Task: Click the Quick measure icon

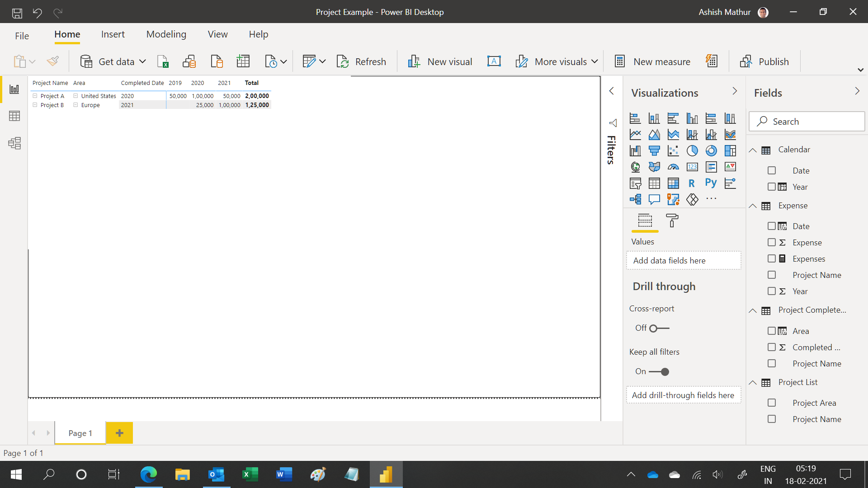Action: pyautogui.click(x=712, y=61)
